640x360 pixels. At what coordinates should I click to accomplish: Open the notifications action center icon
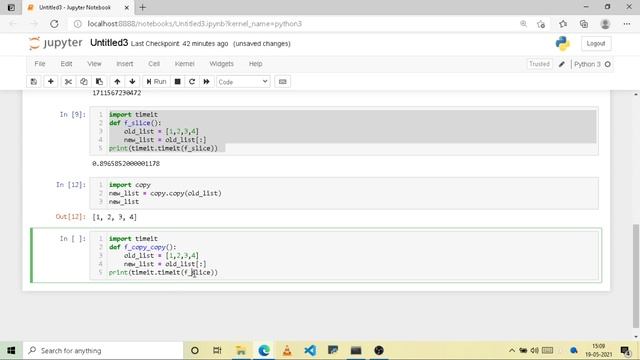tap(625, 351)
